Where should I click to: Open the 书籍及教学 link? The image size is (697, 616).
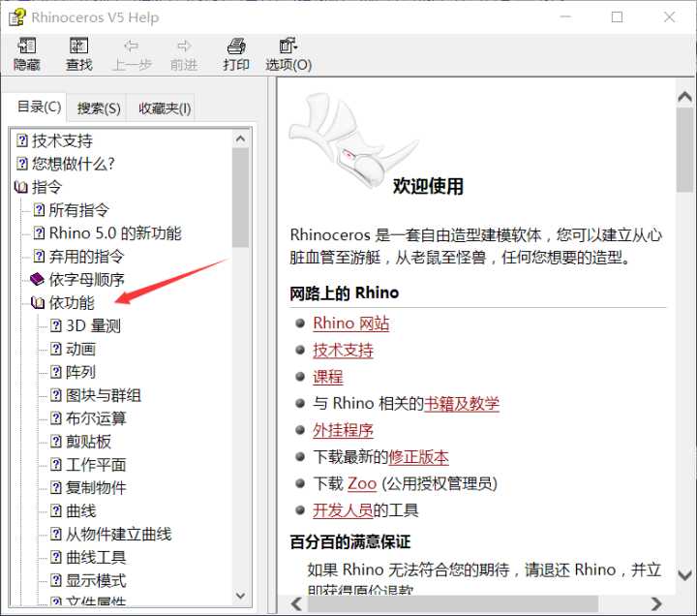coord(462,403)
